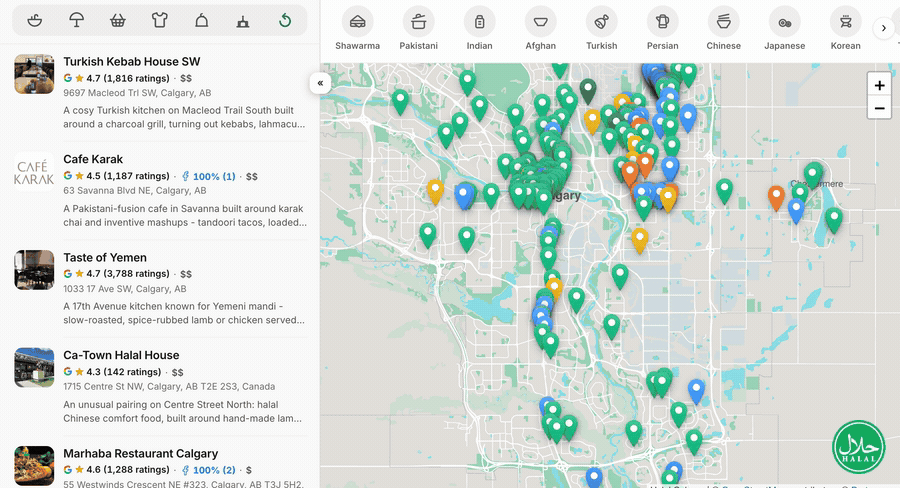Select the mosque building category icon
Image resolution: width=900 pixels, height=488 pixels.
point(243,21)
